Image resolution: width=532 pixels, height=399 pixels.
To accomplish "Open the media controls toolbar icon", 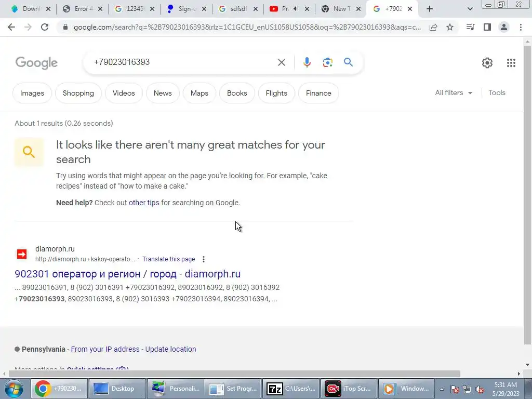I will 470,27.
